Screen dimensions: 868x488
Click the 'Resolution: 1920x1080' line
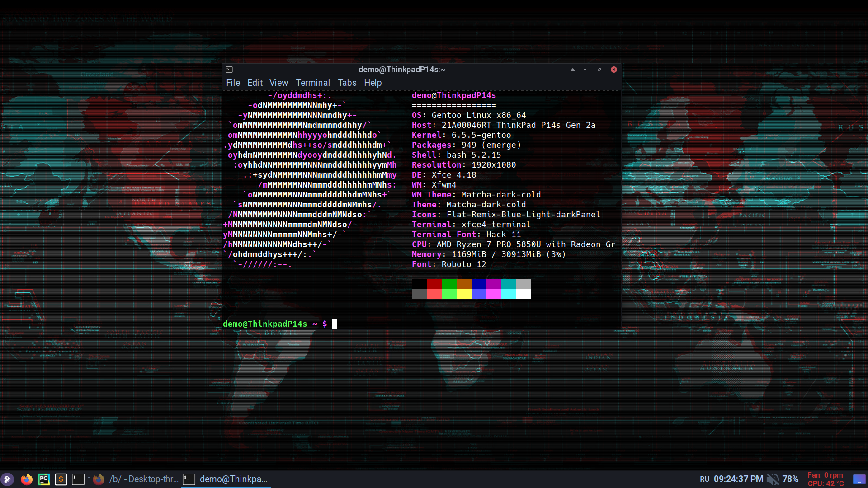[464, 165]
